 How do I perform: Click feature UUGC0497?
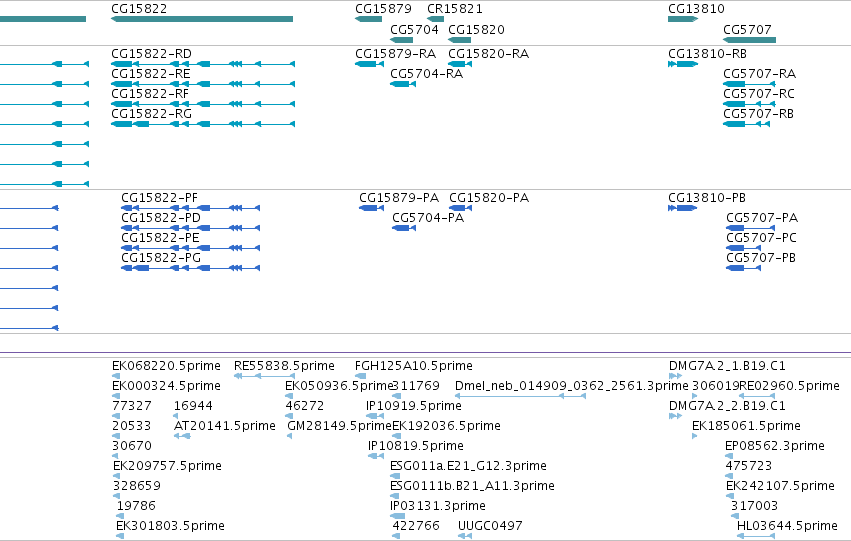(x=465, y=537)
